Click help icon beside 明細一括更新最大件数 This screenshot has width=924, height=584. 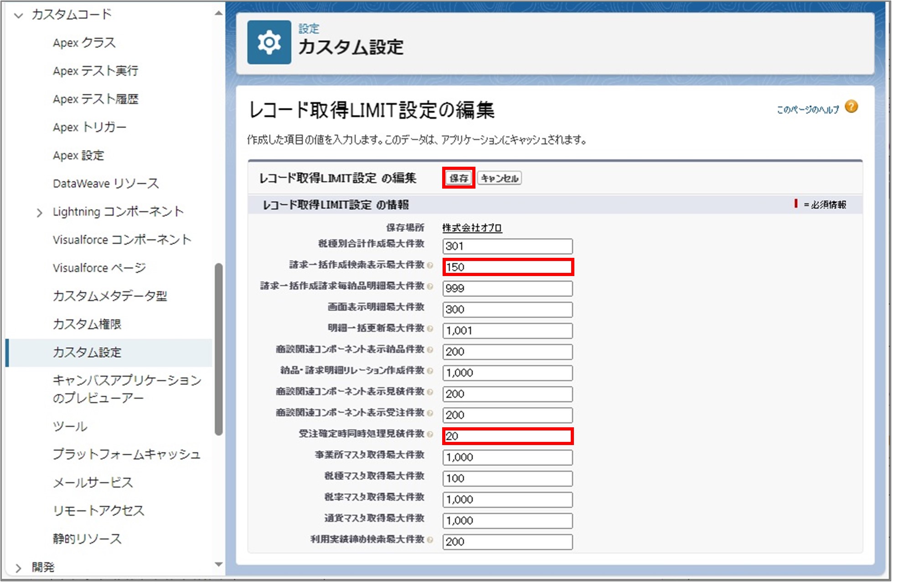tap(430, 328)
